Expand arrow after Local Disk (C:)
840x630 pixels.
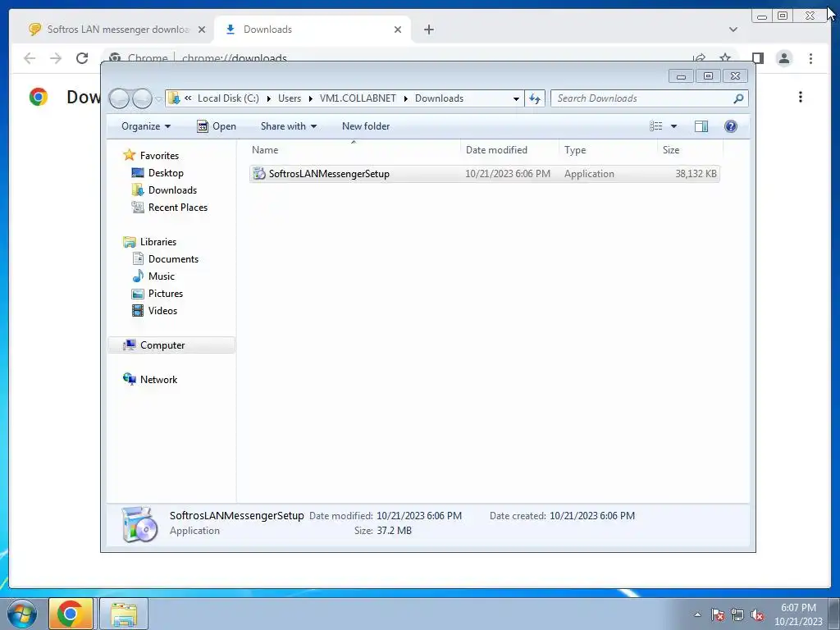point(268,98)
